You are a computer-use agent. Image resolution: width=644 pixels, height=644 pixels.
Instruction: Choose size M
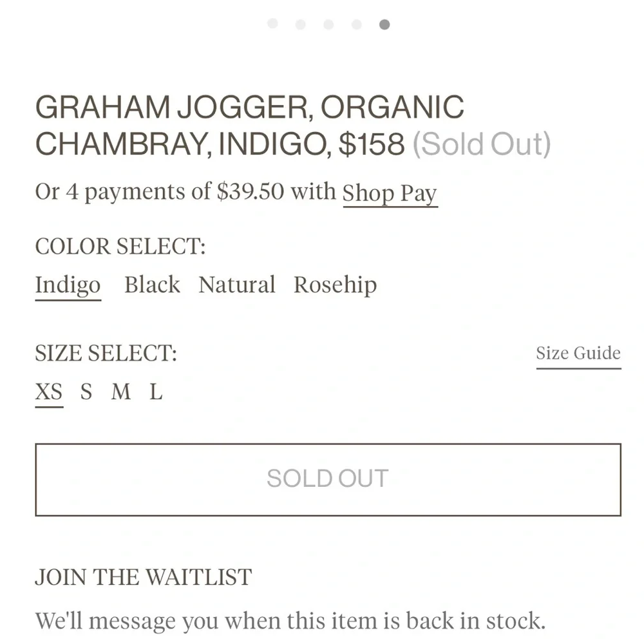coord(120,392)
